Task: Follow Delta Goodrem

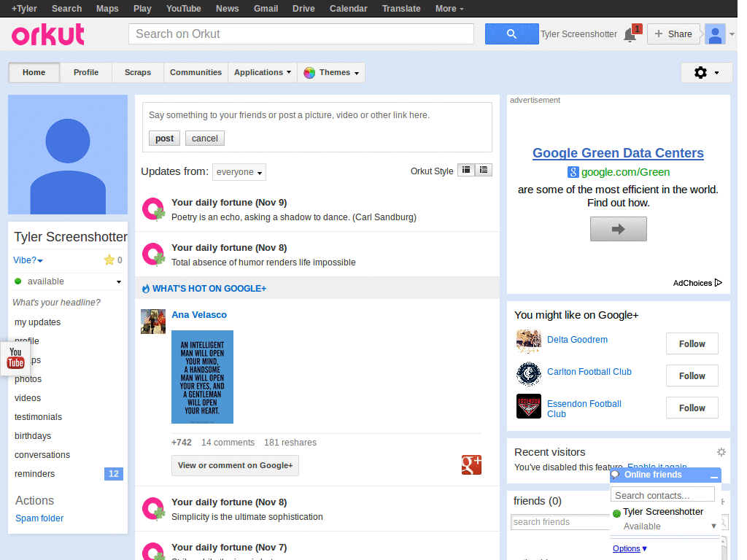Action: (x=692, y=344)
